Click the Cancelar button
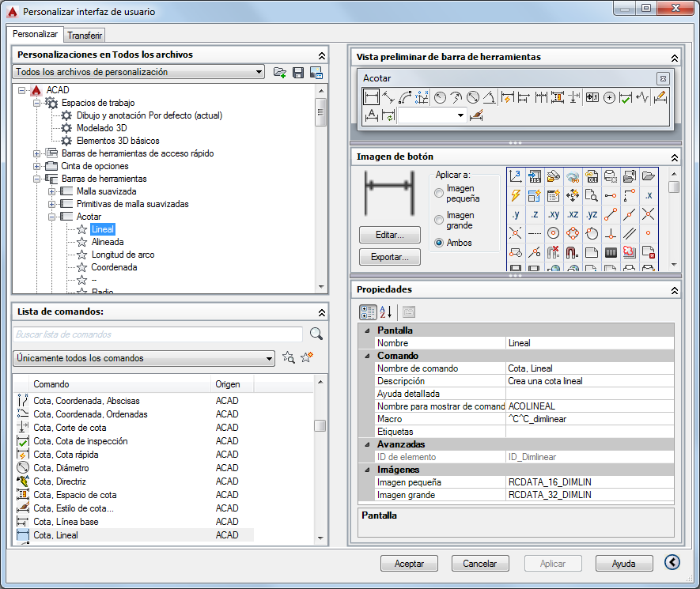Screen dimensions: 700x589 (x=480, y=564)
